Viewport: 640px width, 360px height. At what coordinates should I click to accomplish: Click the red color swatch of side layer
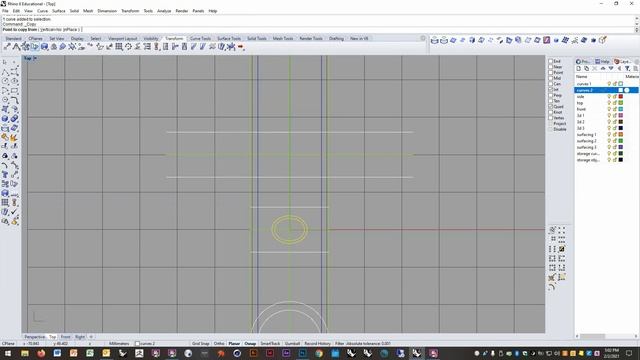(x=621, y=96)
